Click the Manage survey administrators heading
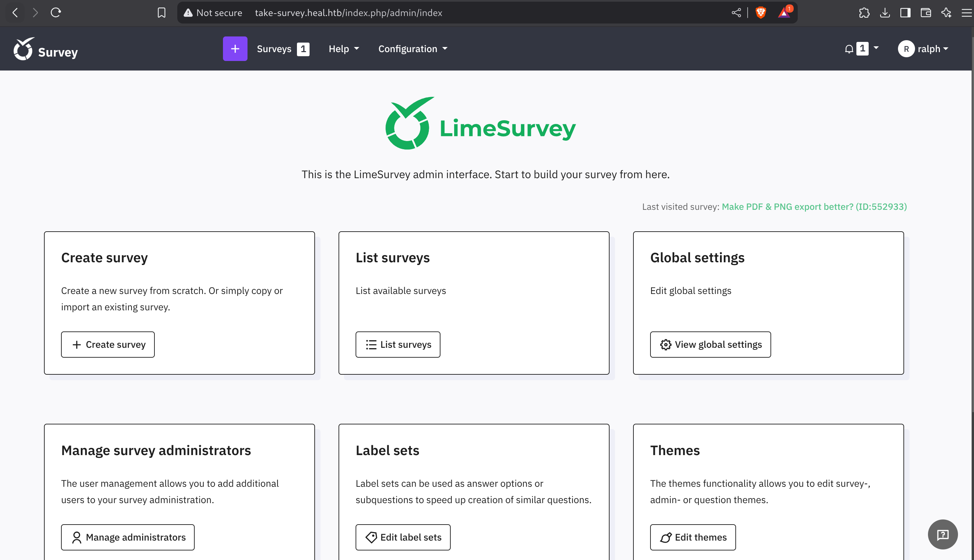The width and height of the screenshot is (974, 560). [156, 450]
